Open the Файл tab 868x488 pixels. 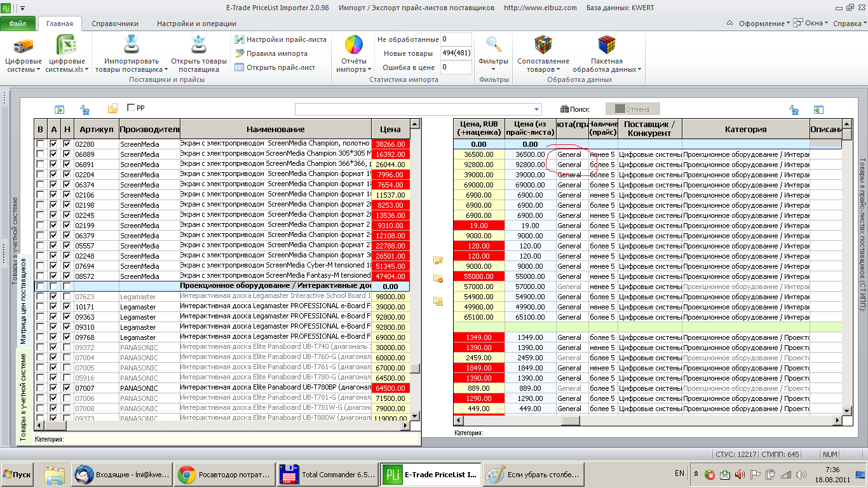[x=18, y=24]
